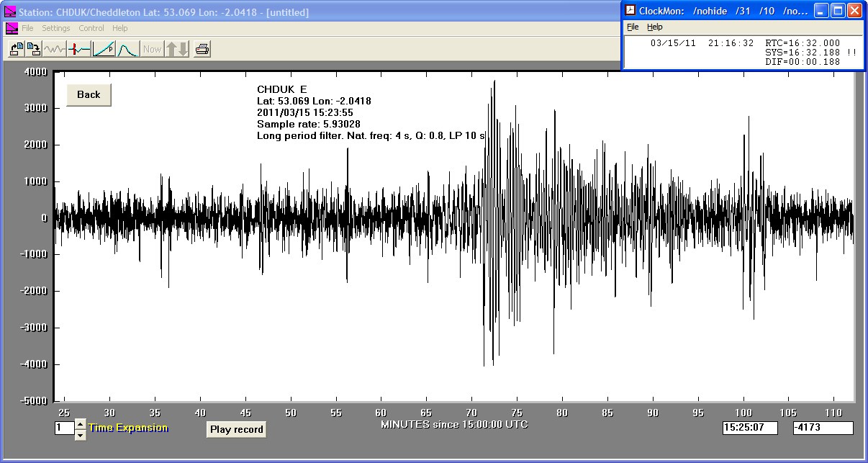Screen dimensions: 868x463
Task: Open the Help menu in Station window
Action: [120, 28]
